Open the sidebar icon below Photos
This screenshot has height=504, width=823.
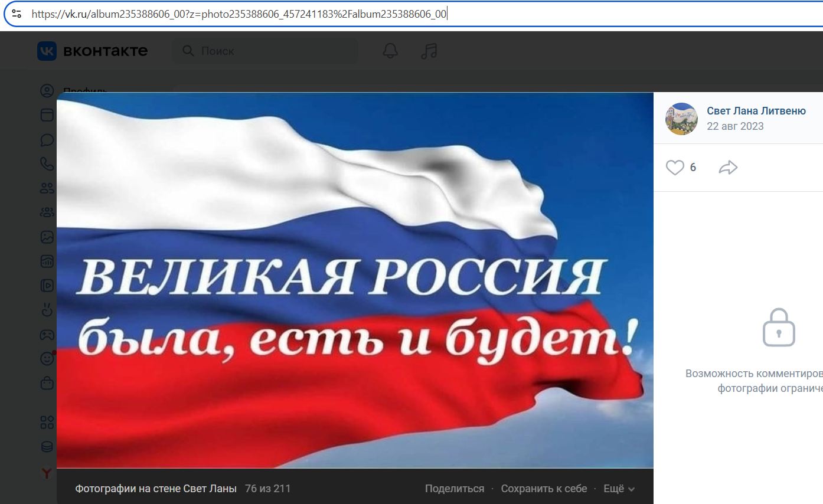tap(47, 261)
